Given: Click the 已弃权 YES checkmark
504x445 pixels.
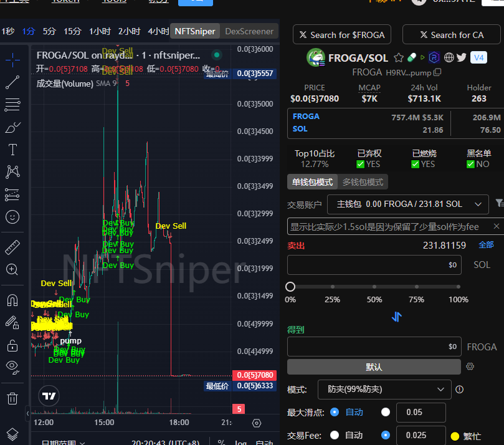Looking at the screenshot, I should point(360,165).
